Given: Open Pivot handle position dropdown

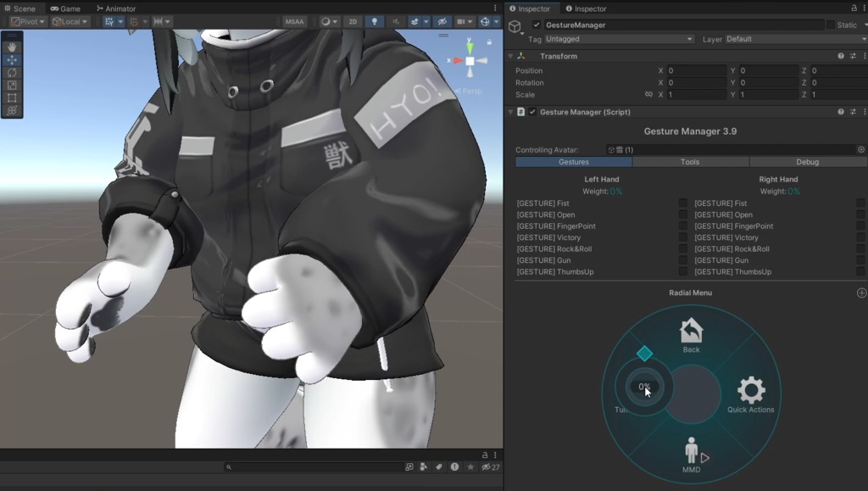Looking at the screenshot, I should point(28,21).
